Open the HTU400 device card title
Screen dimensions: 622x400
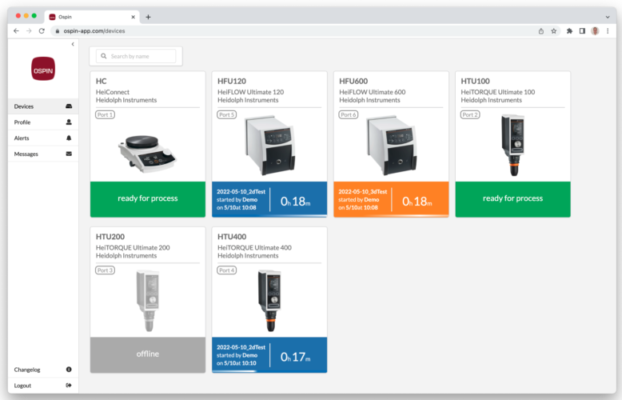click(232, 237)
